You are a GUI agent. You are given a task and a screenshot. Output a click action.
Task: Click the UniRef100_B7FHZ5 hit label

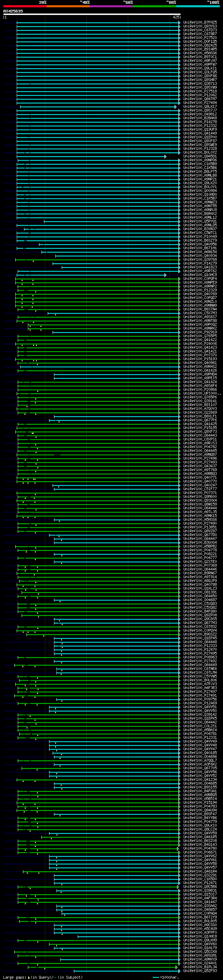pos(200,23)
